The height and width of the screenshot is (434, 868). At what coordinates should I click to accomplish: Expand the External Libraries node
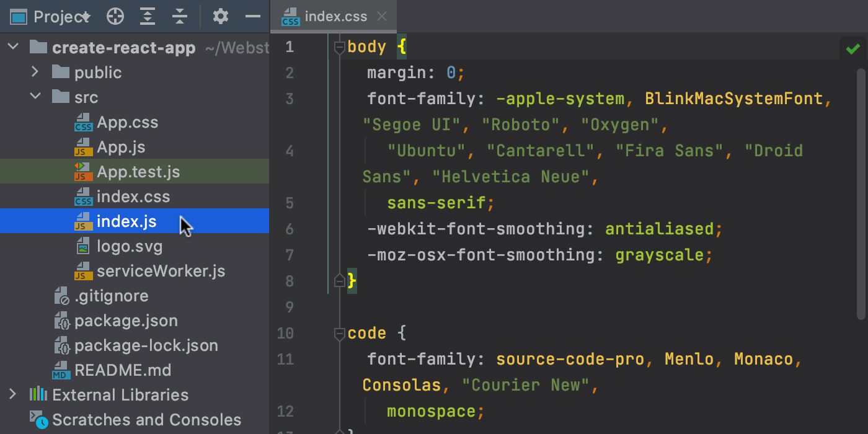click(12, 395)
